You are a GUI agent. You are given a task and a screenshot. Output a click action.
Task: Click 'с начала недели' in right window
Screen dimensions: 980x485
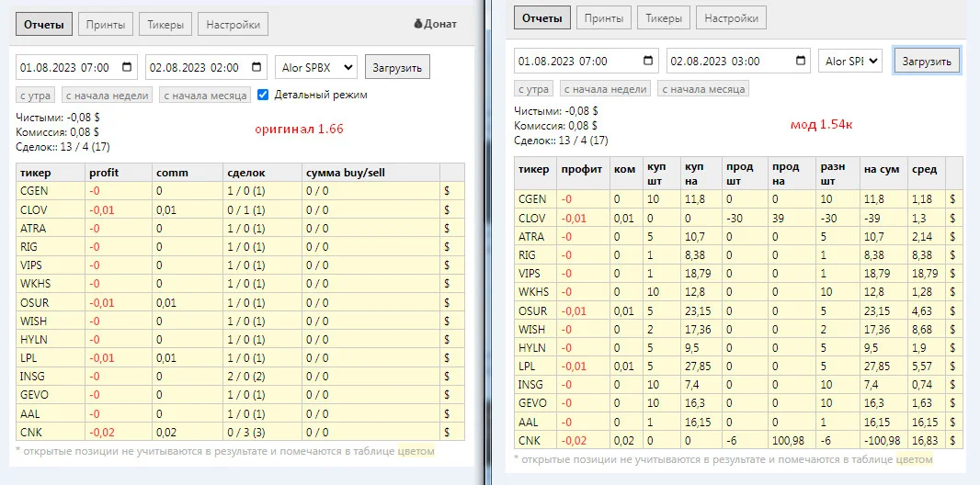coord(605,88)
